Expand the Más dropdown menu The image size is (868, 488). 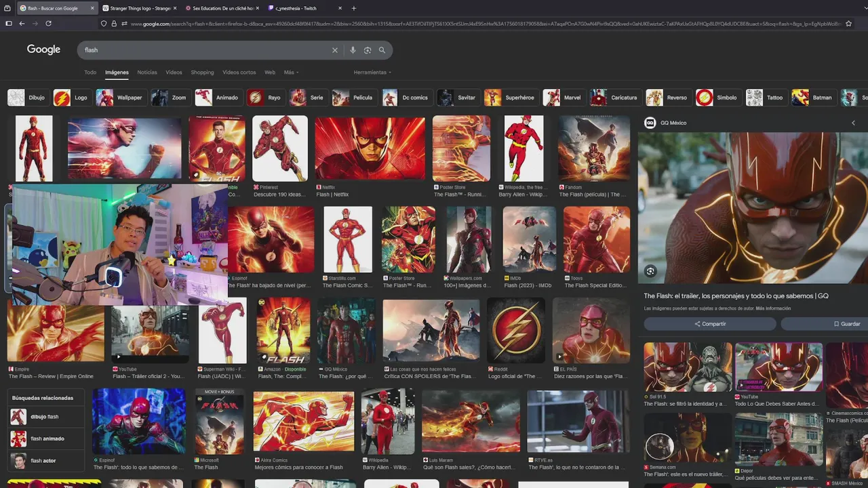coord(291,73)
